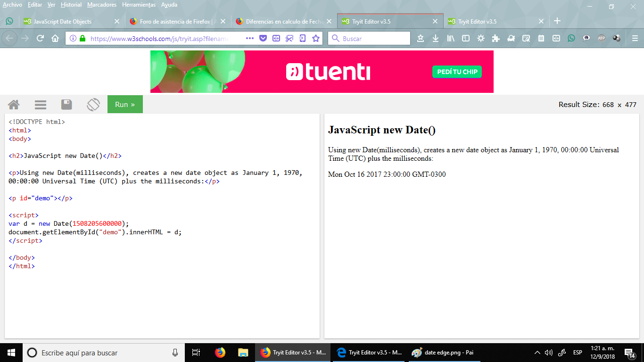Click the send tab to device icon
Image resolution: width=644 pixels, height=362 pixels.
tap(303, 39)
